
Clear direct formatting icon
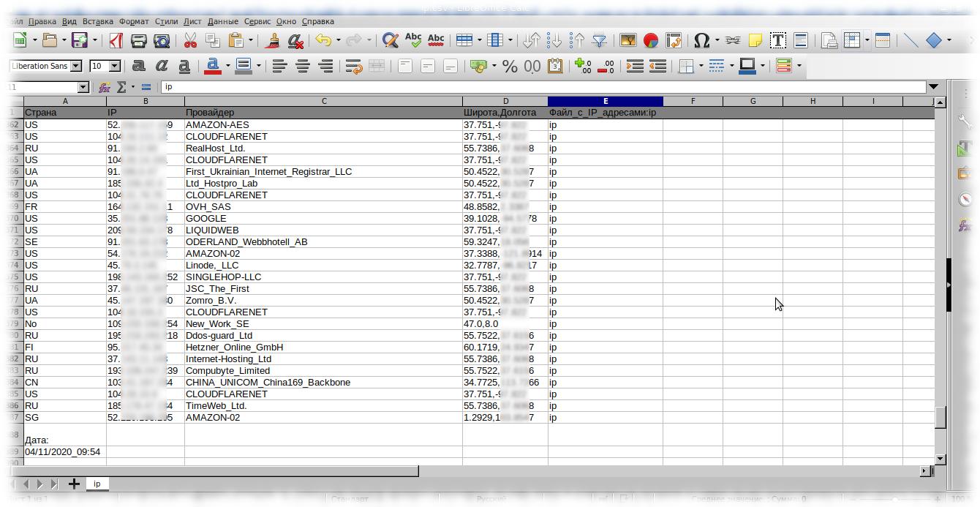click(295, 40)
